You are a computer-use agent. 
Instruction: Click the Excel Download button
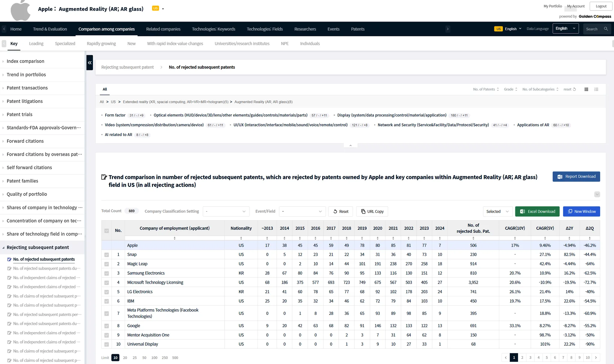pos(537,212)
